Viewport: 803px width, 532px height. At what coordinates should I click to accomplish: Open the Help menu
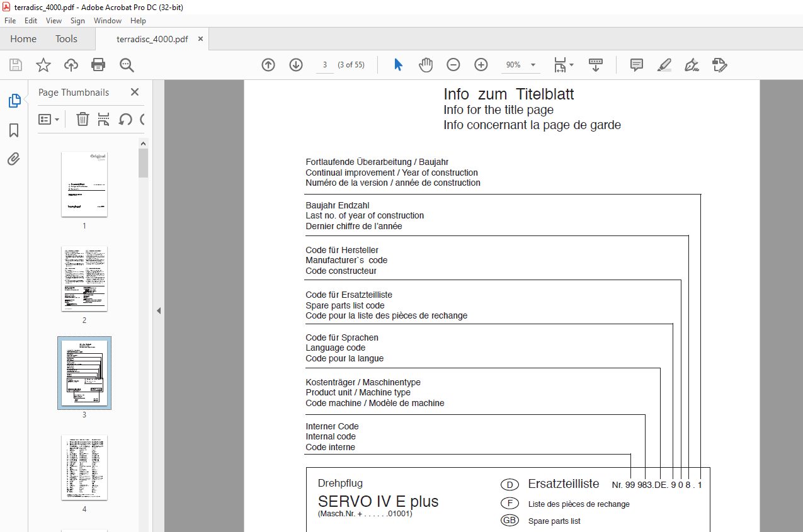tap(138, 21)
